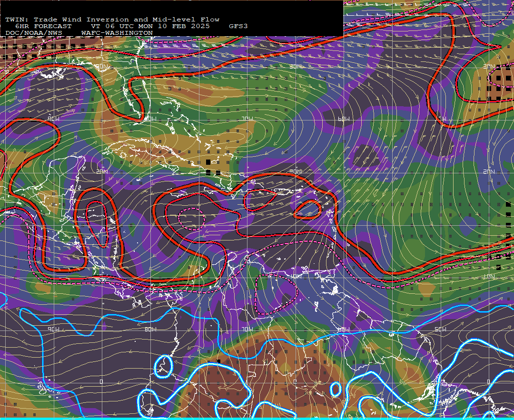Select the "80W" label off Colombia's Pacific coast

coord(150,329)
